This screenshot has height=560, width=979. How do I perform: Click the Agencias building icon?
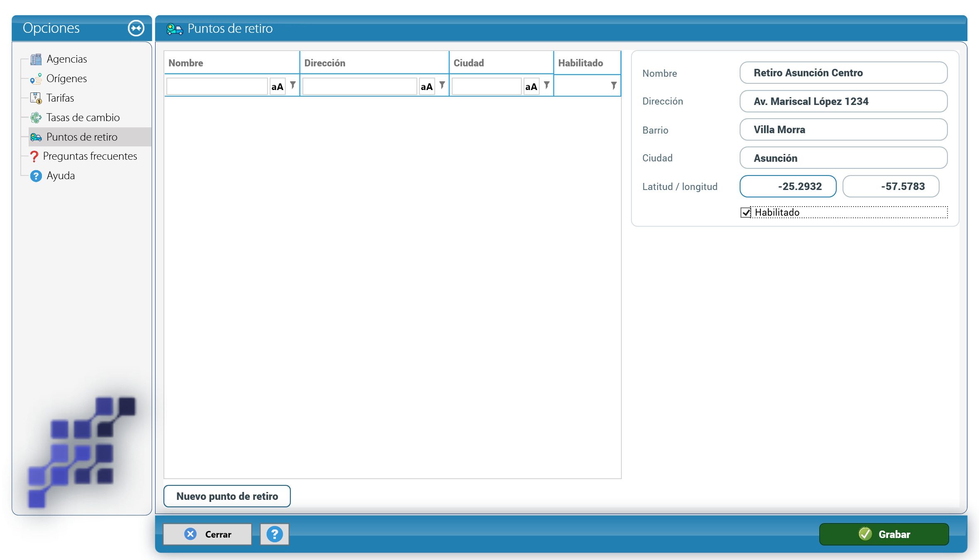tap(36, 59)
